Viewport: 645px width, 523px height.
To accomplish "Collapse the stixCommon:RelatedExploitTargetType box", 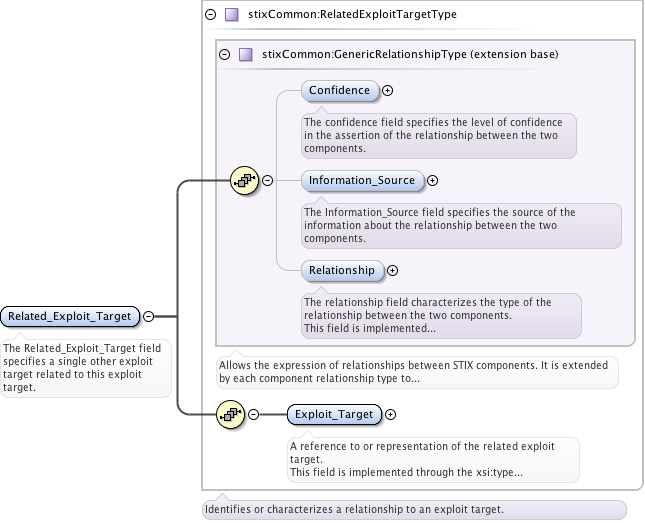I will (210, 15).
